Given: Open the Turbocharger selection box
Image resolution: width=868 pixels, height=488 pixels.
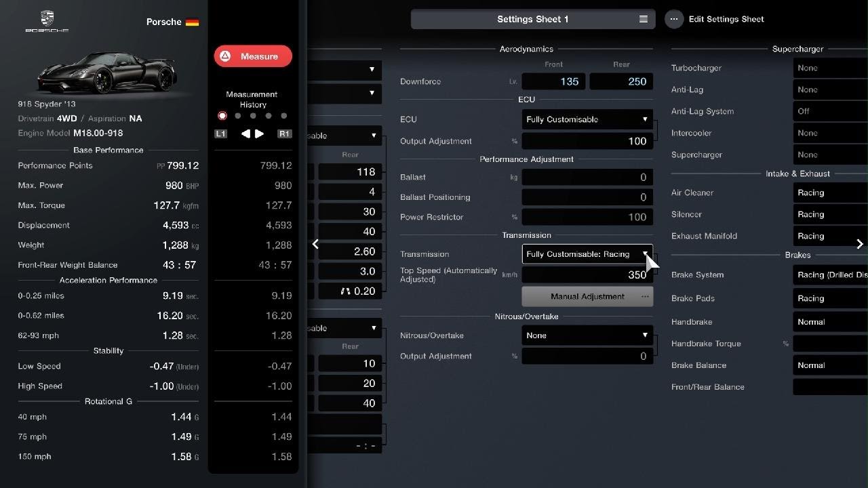Looking at the screenshot, I should tap(830, 68).
